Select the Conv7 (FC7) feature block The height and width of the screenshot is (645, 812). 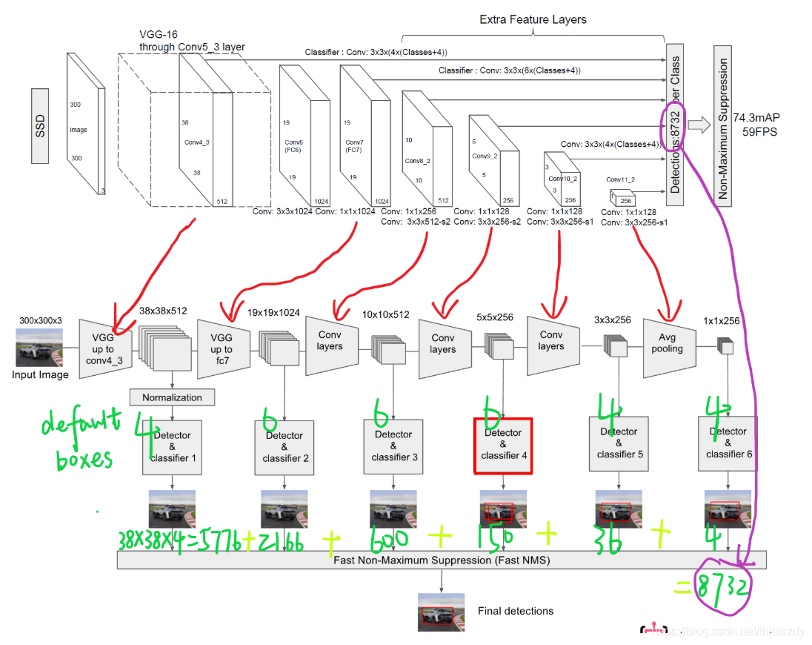pos(365,136)
